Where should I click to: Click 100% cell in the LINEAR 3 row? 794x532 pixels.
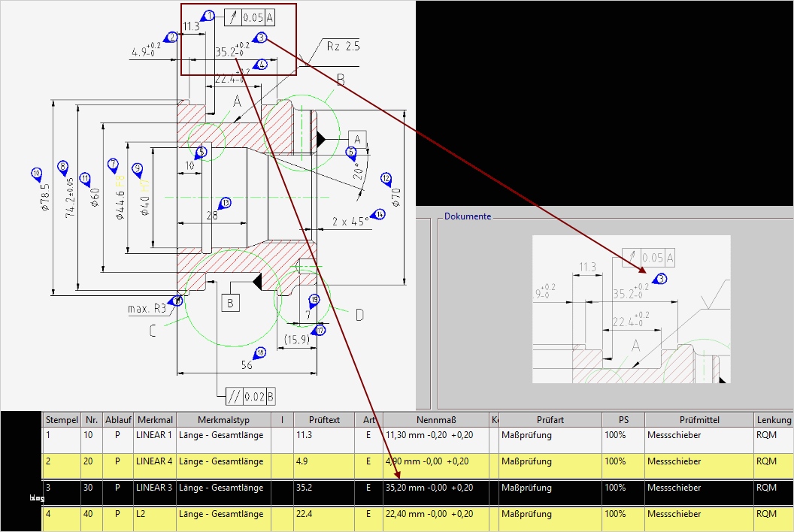click(623, 492)
